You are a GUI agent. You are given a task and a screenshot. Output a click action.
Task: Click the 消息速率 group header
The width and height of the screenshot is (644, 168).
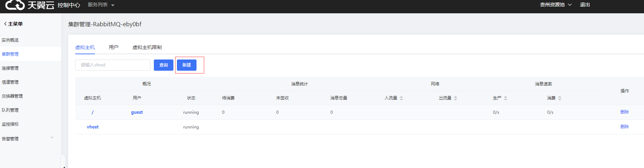pyautogui.click(x=543, y=84)
